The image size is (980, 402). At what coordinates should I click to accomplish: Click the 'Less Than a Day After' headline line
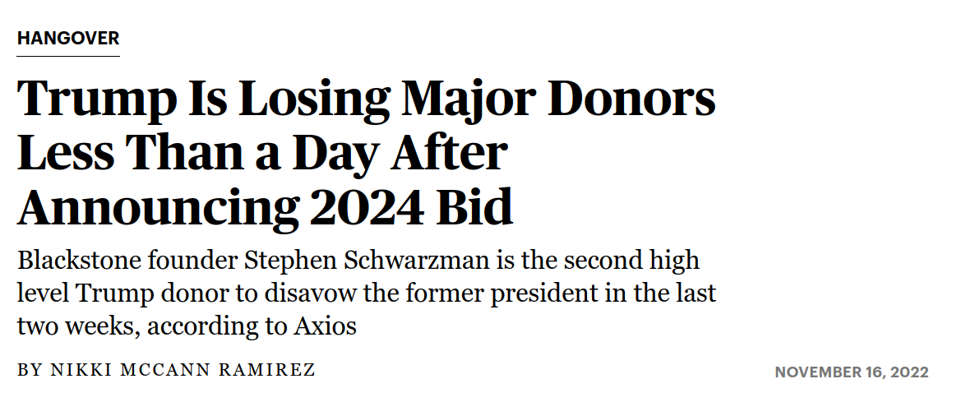(262, 153)
